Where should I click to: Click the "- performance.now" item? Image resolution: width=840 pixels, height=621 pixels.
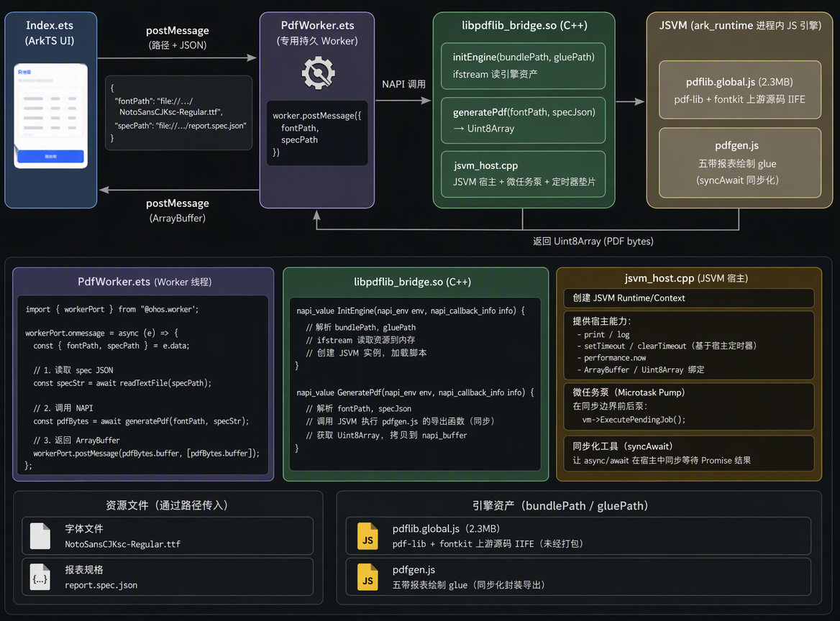tap(611, 358)
